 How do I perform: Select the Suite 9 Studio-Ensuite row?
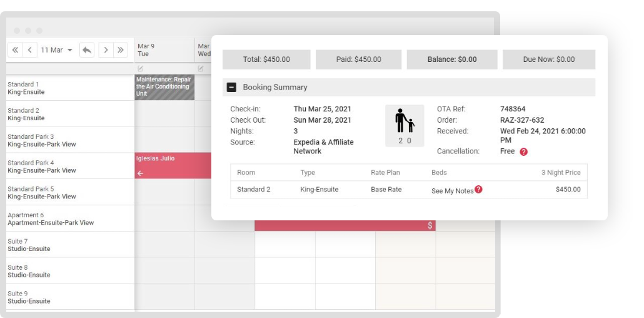70,297
